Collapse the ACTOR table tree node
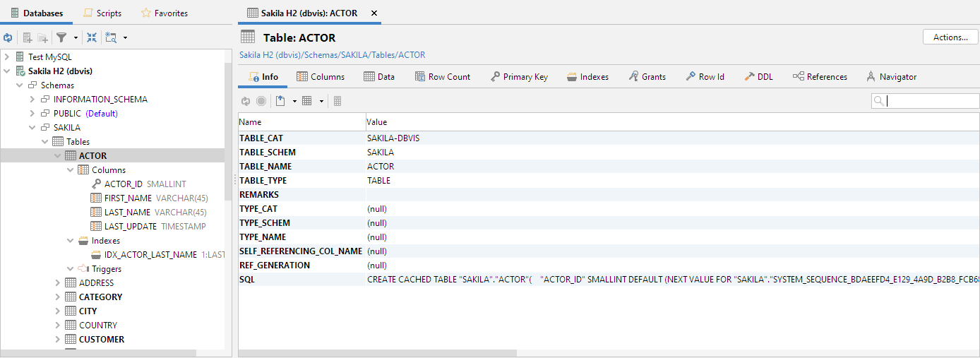This screenshot has height=358, width=980. [x=58, y=155]
